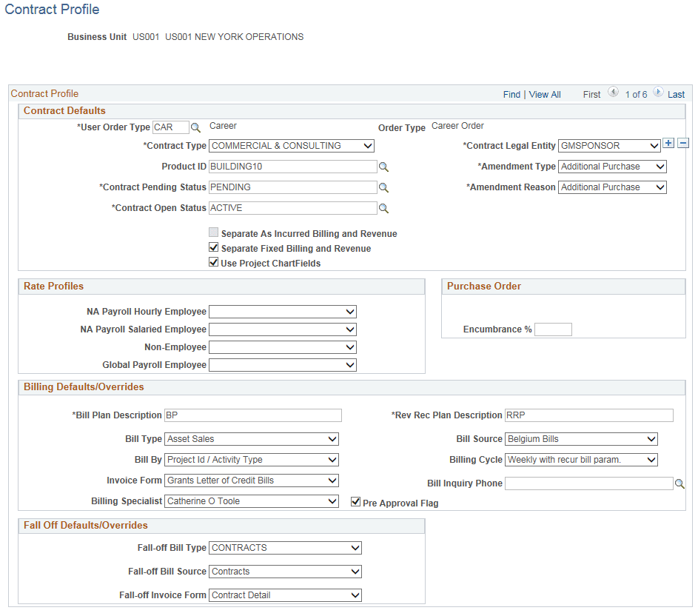Open the Bill Inquiry Phone lookup
This screenshot has height=616, width=698.
679,483
